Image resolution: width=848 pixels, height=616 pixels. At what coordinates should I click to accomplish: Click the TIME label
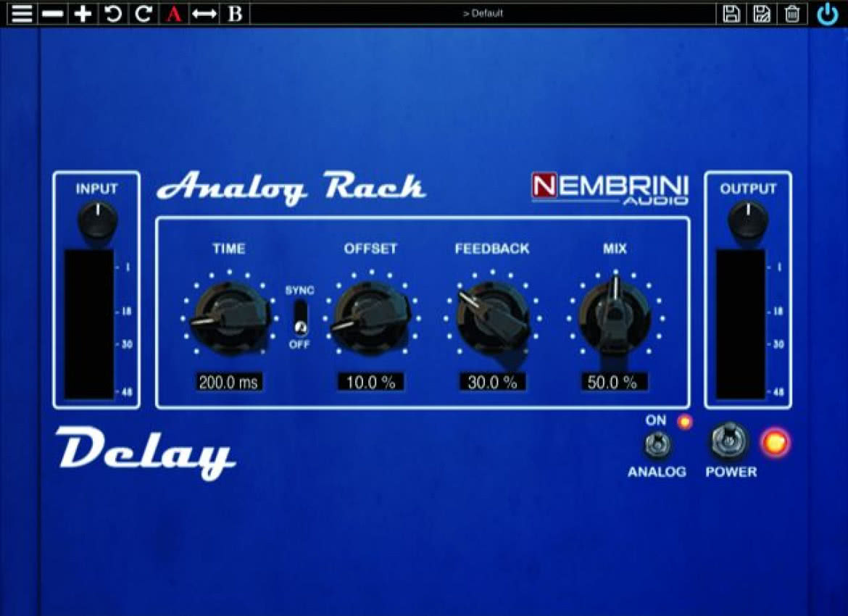229,249
